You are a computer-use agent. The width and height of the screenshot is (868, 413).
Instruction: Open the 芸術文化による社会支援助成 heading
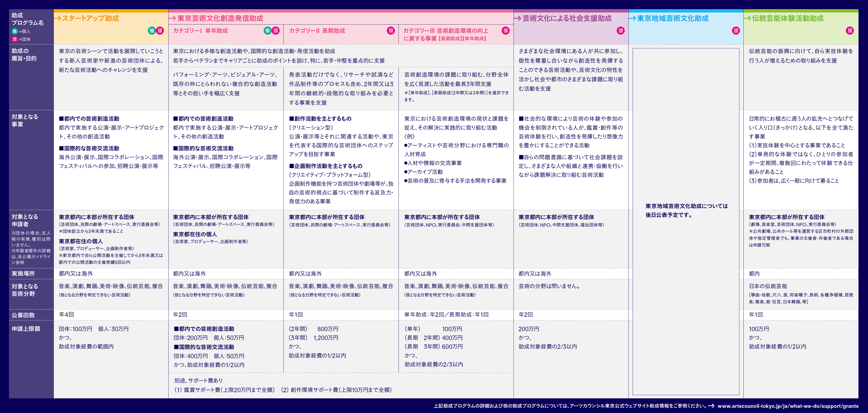[567, 18]
